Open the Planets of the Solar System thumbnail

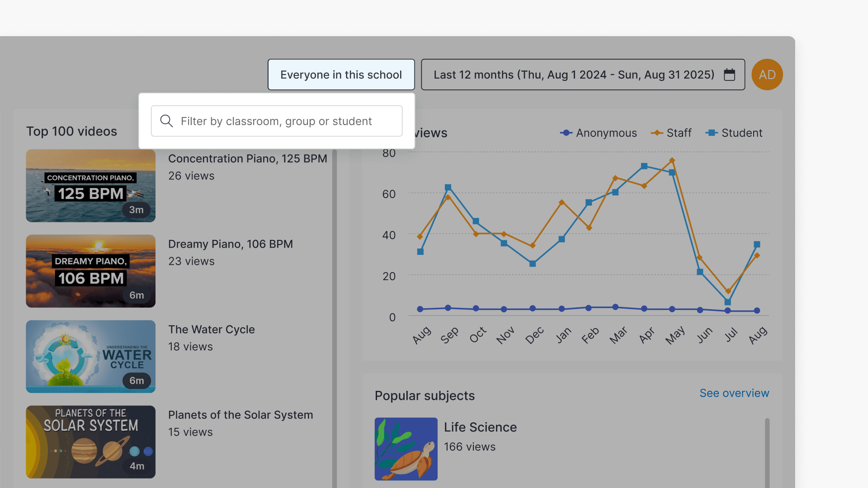click(x=91, y=442)
